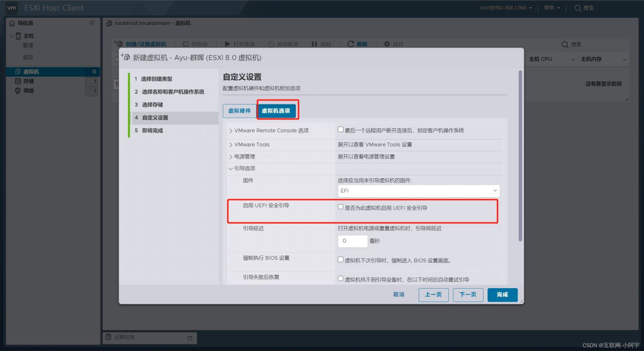Click the VMware vm logo icon
This screenshot has height=351, width=644.
coord(12,8)
